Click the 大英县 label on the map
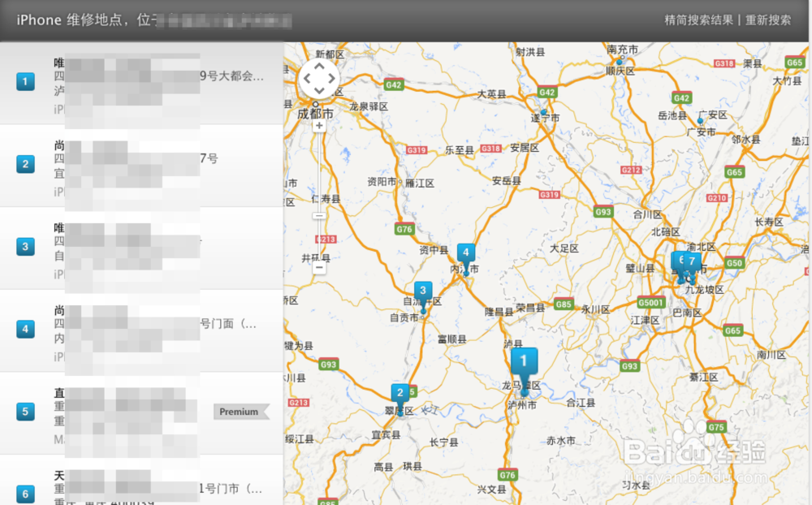 [491, 93]
